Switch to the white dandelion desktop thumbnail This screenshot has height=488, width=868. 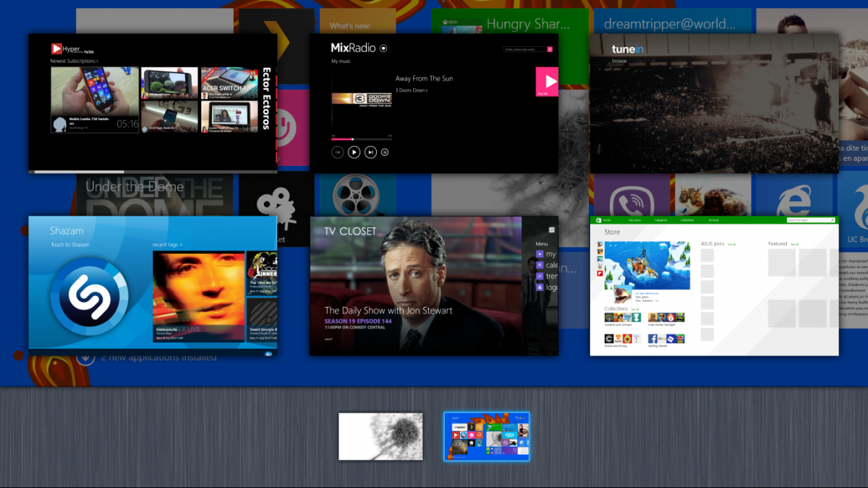(380, 437)
